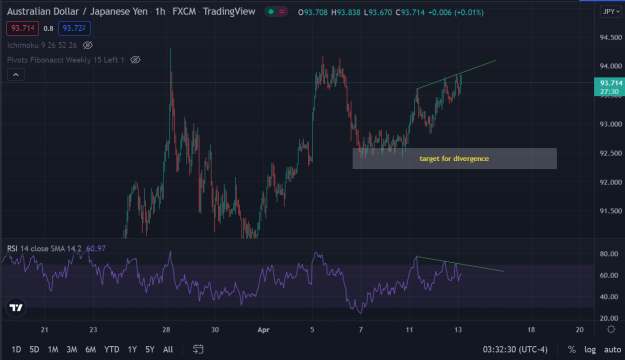Screen dimensions: 625x360
Task: Open the go-to-date calendar icon
Action: tap(198, 350)
